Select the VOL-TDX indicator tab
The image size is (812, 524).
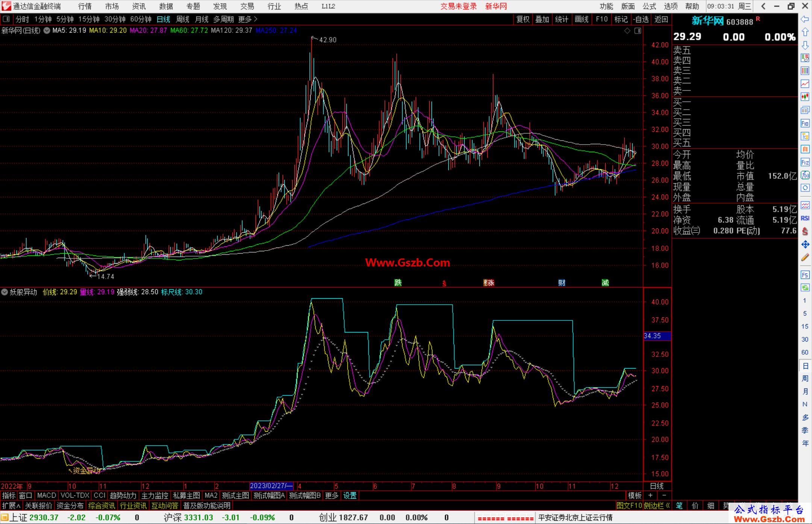pyautogui.click(x=75, y=495)
